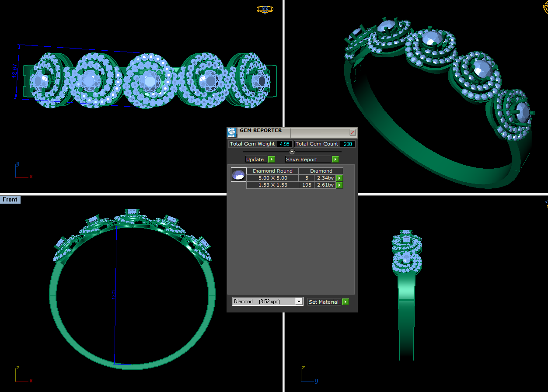The height and width of the screenshot is (392, 548).
Task: Click the Diamond material header cell
Action: [x=321, y=171]
